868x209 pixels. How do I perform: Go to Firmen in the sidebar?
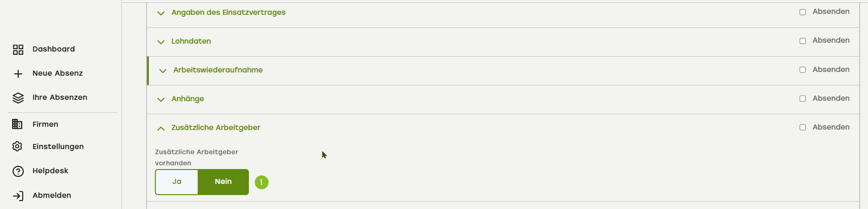(x=45, y=124)
